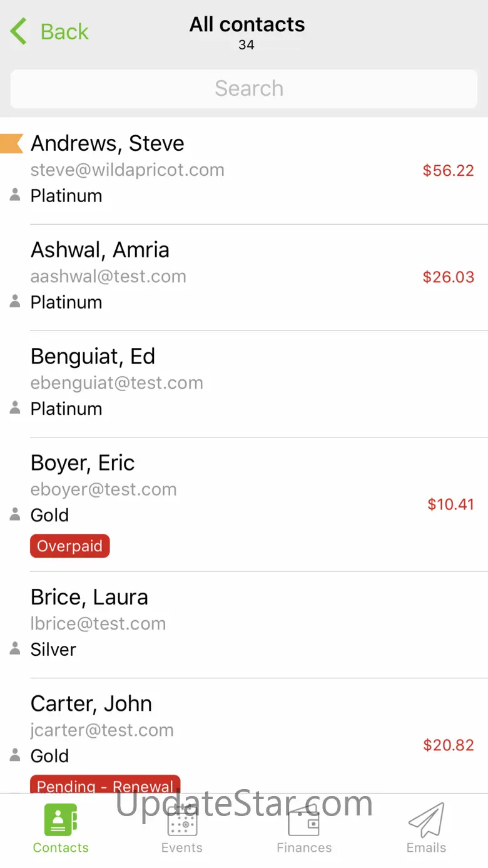Click the Search contacts field

[244, 88]
